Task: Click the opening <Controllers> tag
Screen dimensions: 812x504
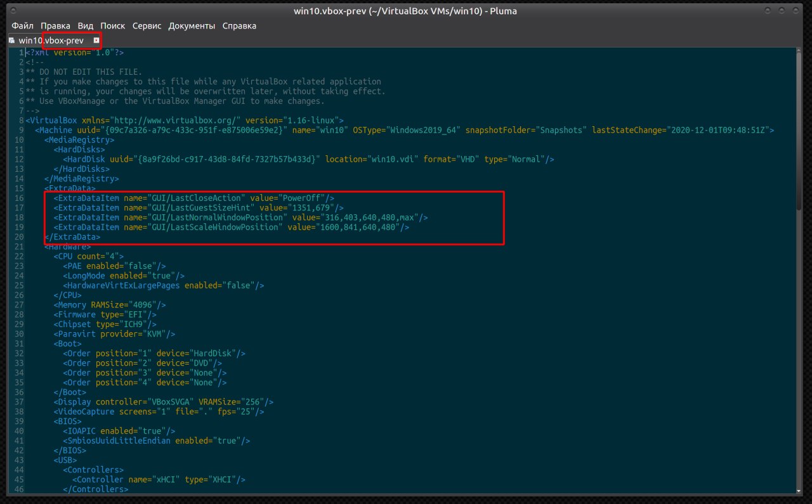Action: (x=93, y=470)
